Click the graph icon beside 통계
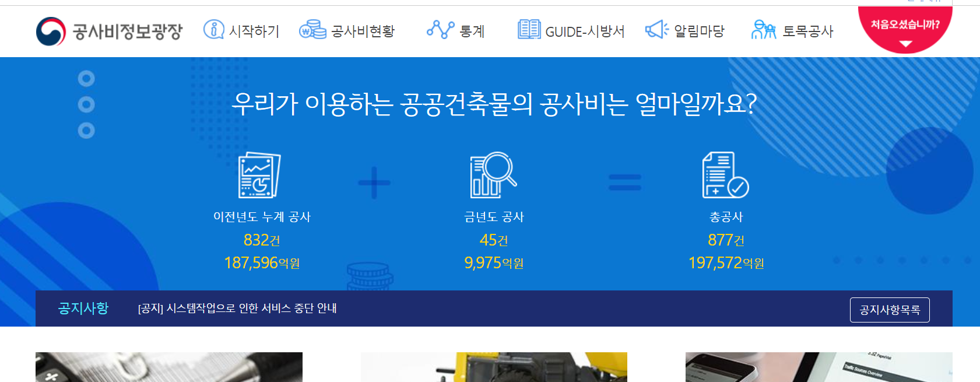The width and height of the screenshot is (980, 382). click(440, 29)
